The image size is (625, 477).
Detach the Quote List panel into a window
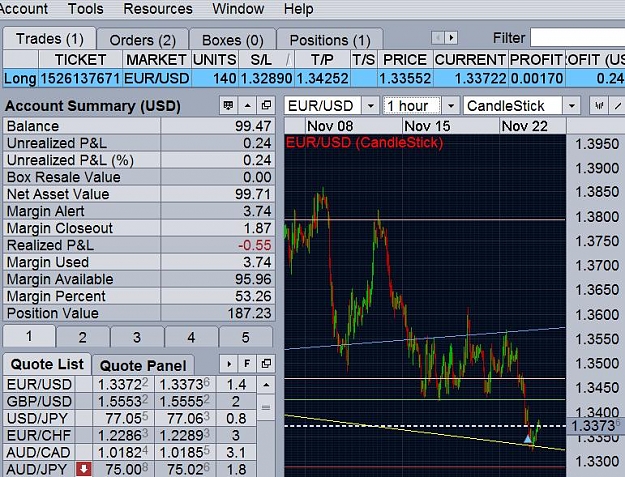266,364
